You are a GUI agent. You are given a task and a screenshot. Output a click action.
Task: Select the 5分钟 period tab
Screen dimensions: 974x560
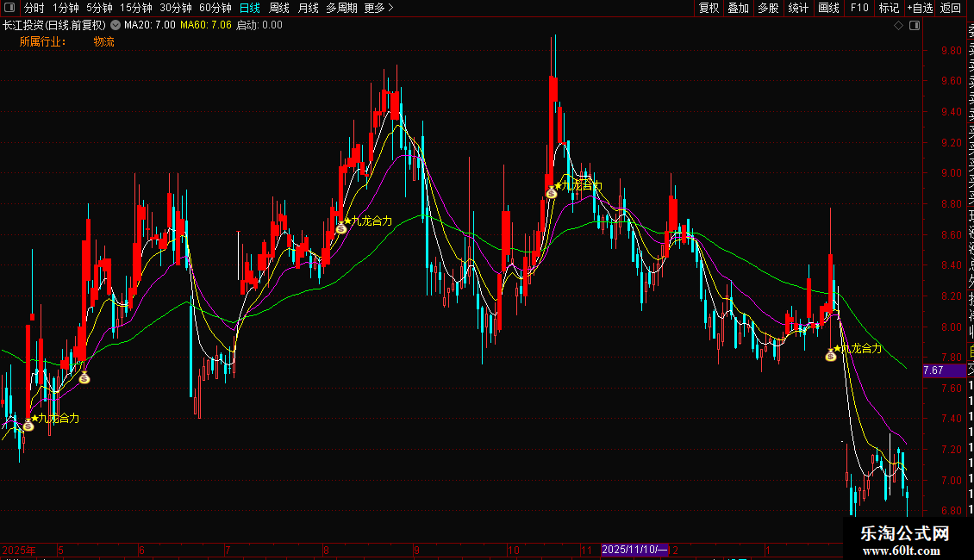tap(99, 8)
